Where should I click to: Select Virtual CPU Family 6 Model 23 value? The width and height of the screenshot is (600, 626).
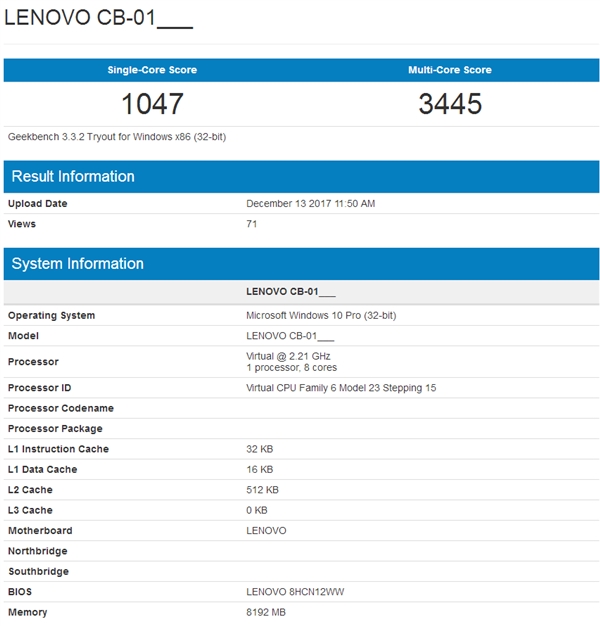[341, 388]
